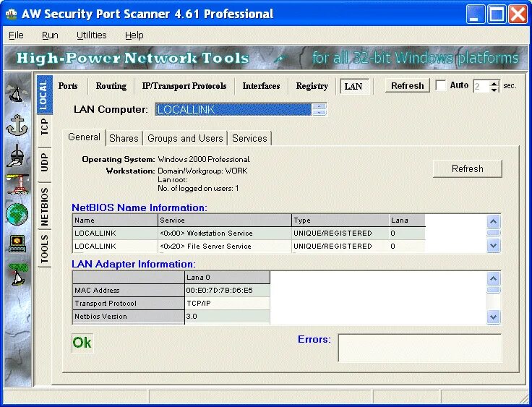Click the Refresh button next to Auto
Screen dimensions: 532x407
[408, 85]
